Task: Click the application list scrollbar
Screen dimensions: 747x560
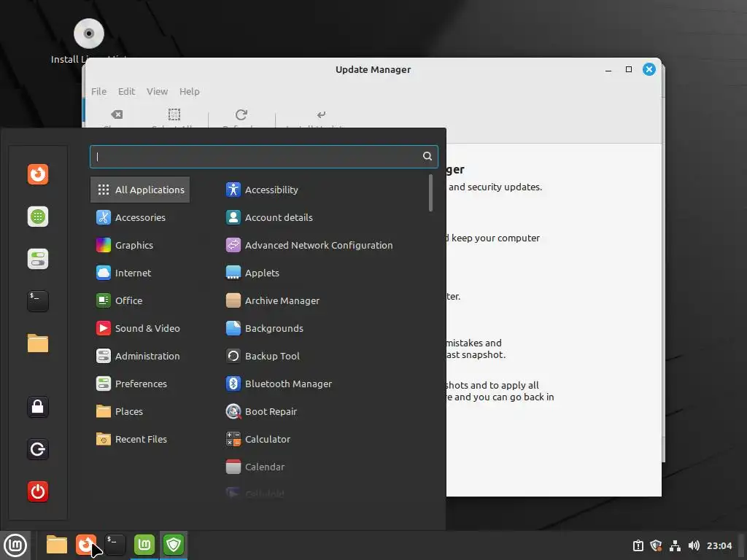Action: point(430,192)
